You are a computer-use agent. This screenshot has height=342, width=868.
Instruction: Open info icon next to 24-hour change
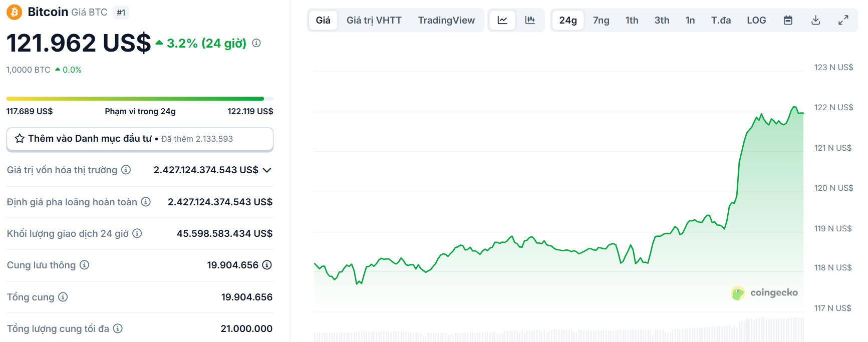[256, 43]
